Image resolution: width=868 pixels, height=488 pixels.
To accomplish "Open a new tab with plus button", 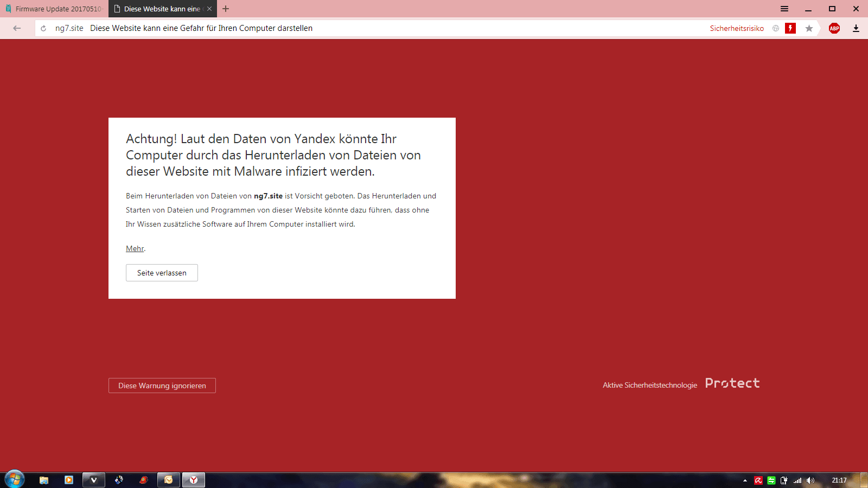I will [226, 9].
